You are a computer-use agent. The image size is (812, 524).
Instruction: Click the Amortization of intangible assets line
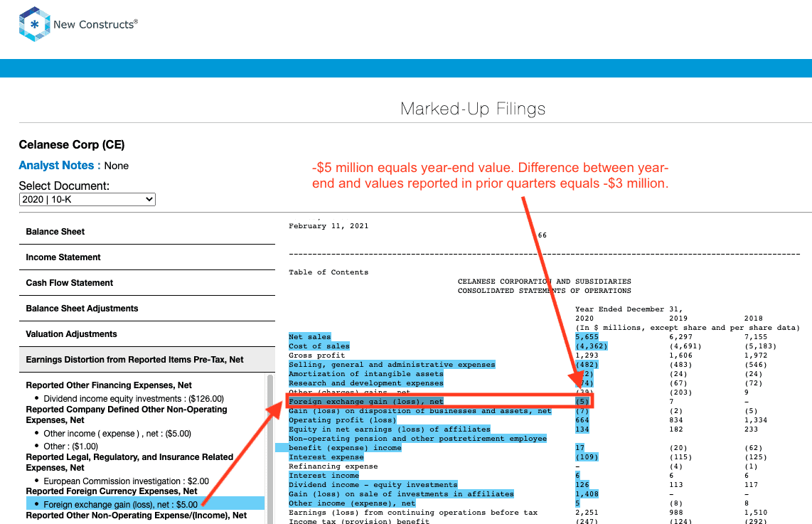[366, 374]
